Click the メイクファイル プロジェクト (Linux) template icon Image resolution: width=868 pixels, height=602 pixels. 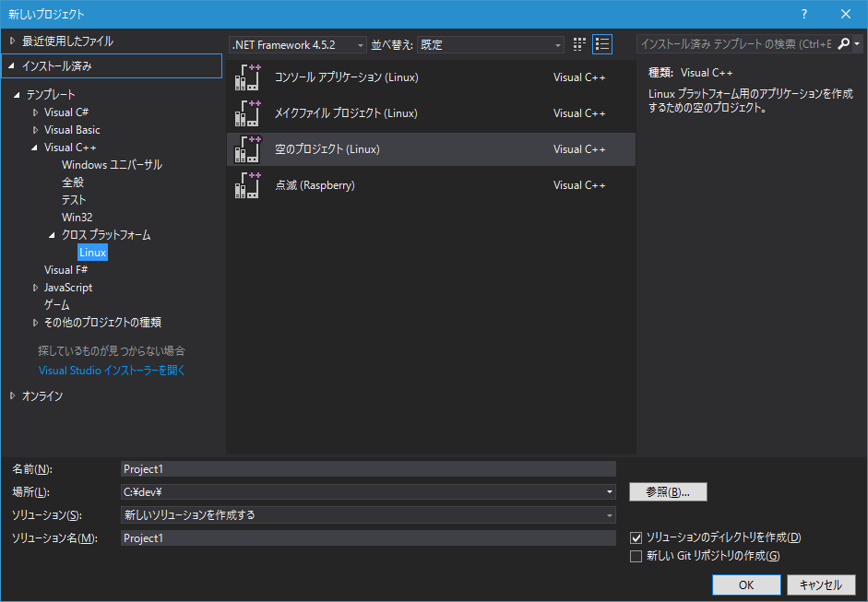click(247, 113)
